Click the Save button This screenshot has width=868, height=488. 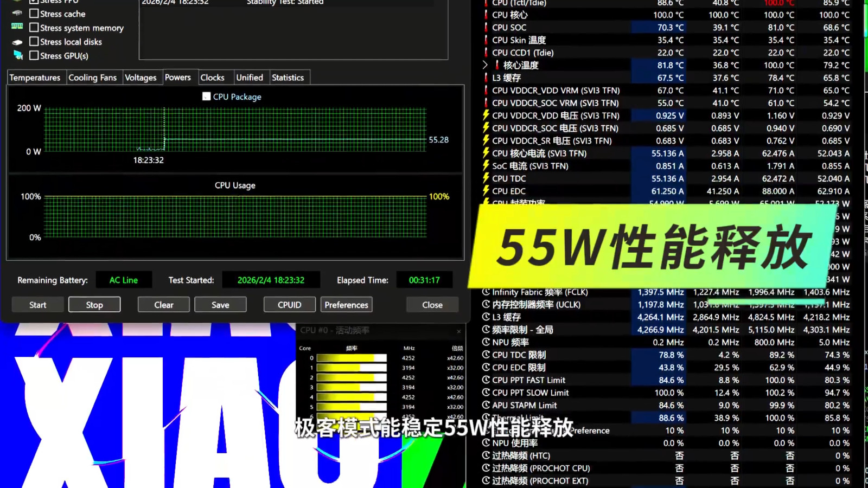tap(220, 305)
